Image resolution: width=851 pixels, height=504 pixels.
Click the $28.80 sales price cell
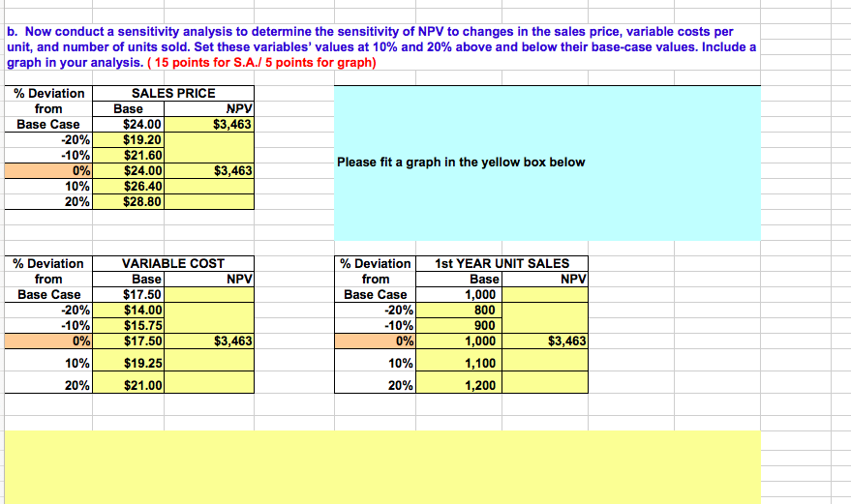pos(128,202)
